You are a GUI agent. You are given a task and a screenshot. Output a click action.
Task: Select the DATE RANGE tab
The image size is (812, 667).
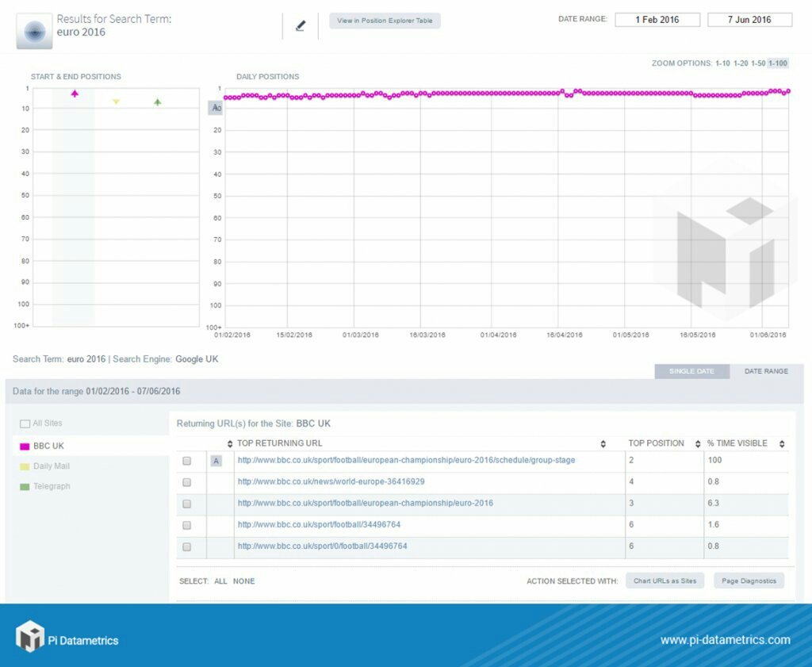coord(764,370)
